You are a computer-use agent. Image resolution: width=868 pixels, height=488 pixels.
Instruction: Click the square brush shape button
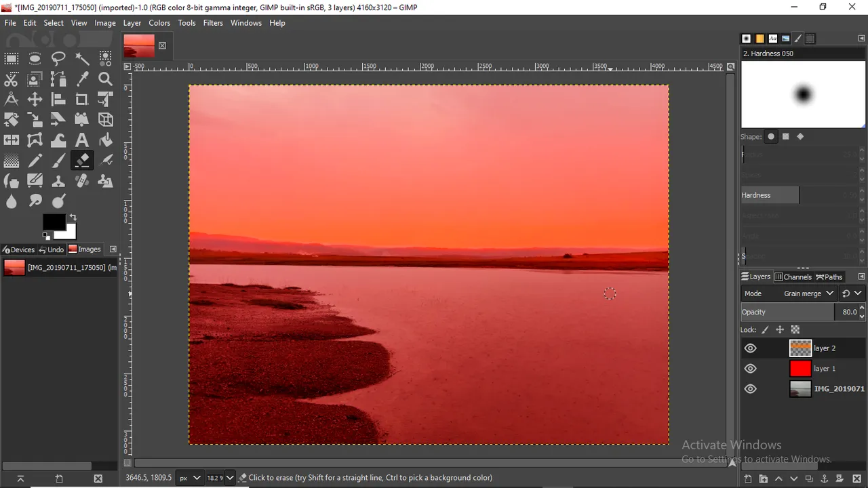[786, 137]
